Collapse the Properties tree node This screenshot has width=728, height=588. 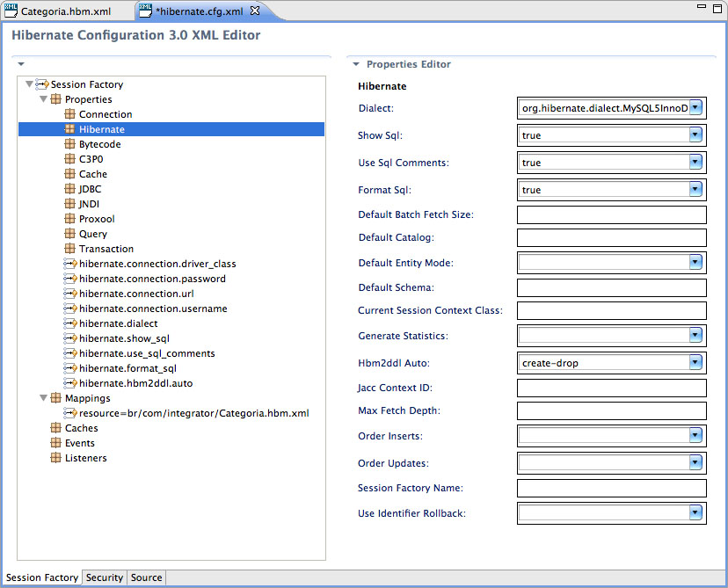tap(44, 99)
